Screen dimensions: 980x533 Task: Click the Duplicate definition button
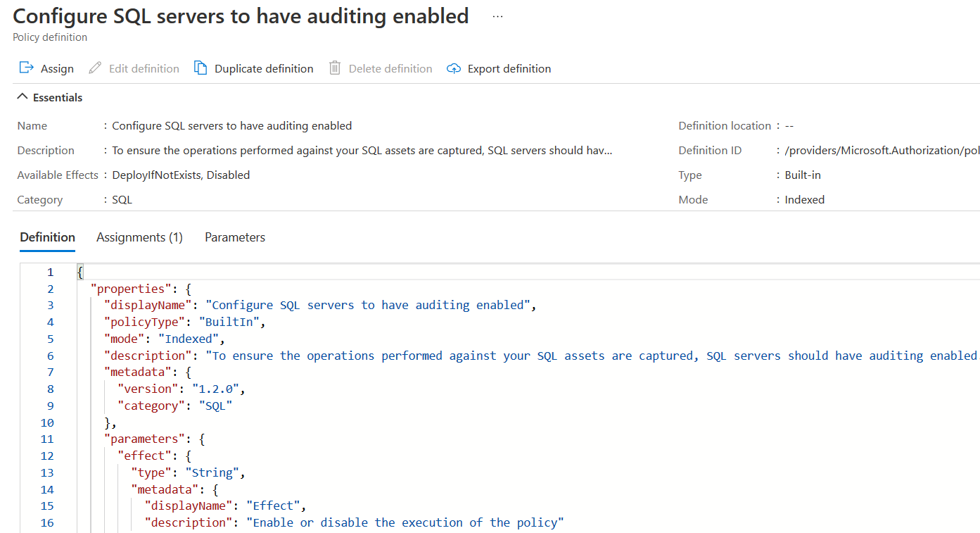coord(264,68)
